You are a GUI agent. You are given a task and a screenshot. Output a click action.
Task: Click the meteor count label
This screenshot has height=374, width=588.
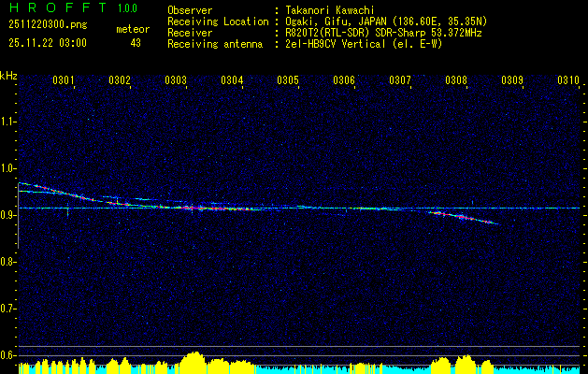[133, 29]
